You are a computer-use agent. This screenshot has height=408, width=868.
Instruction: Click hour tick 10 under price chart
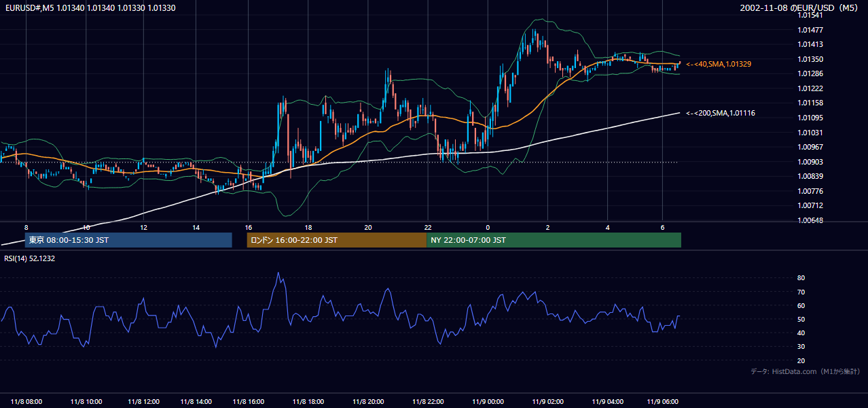(x=86, y=227)
